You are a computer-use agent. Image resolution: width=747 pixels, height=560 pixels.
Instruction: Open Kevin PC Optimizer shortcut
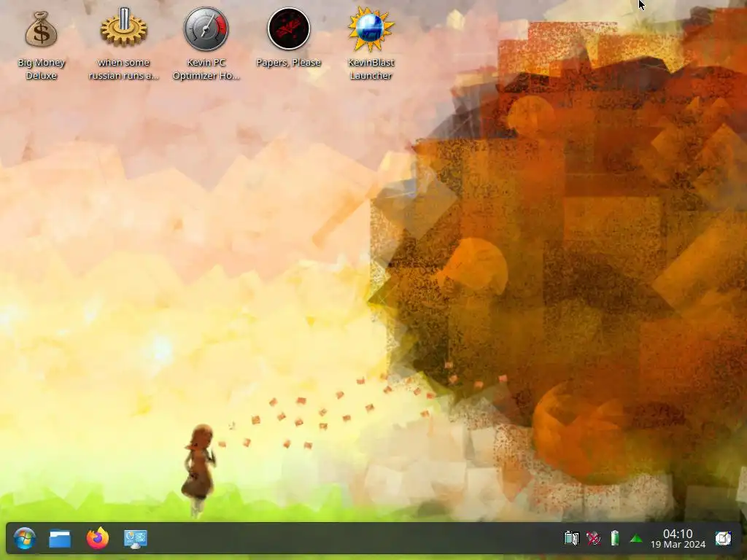tap(206, 28)
